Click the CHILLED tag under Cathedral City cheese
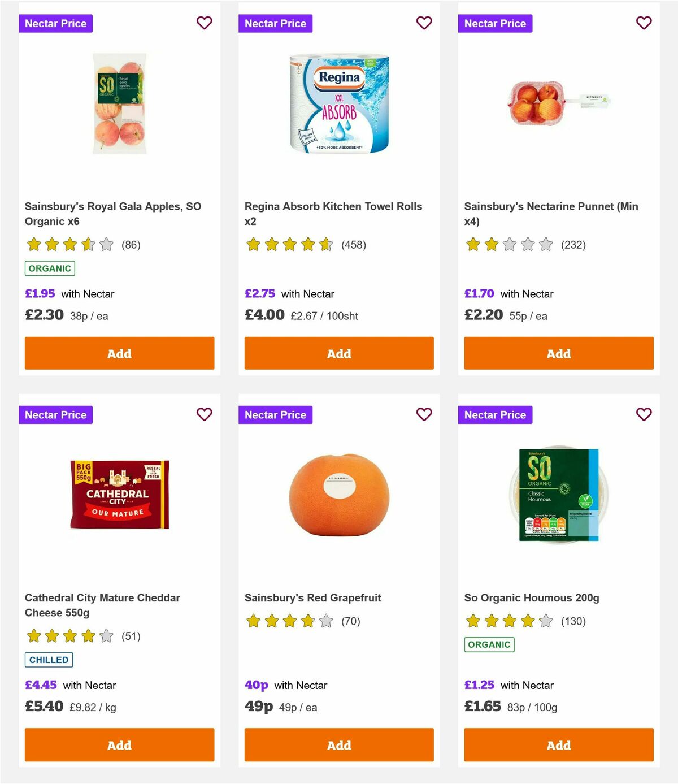Screen dimensions: 678x784 pos(49,660)
